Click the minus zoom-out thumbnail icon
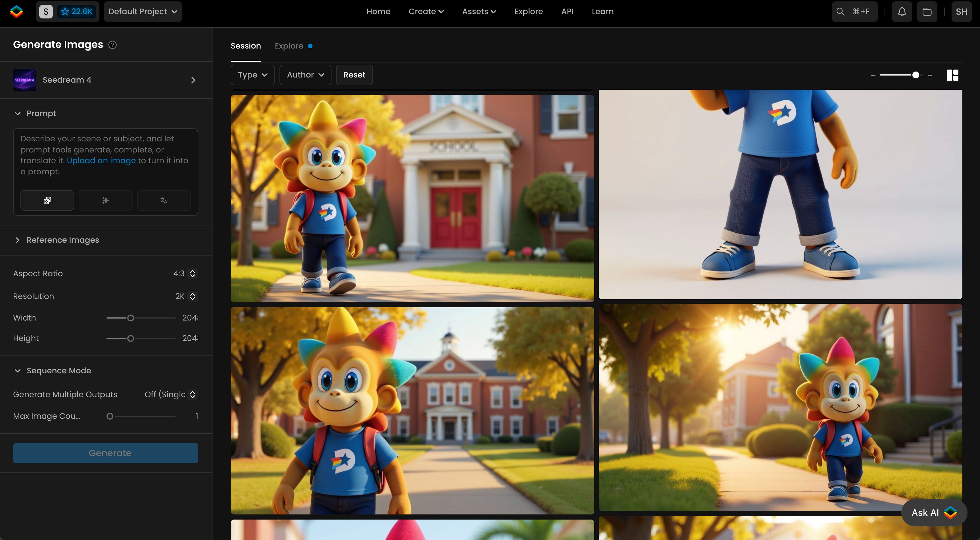 pos(873,75)
